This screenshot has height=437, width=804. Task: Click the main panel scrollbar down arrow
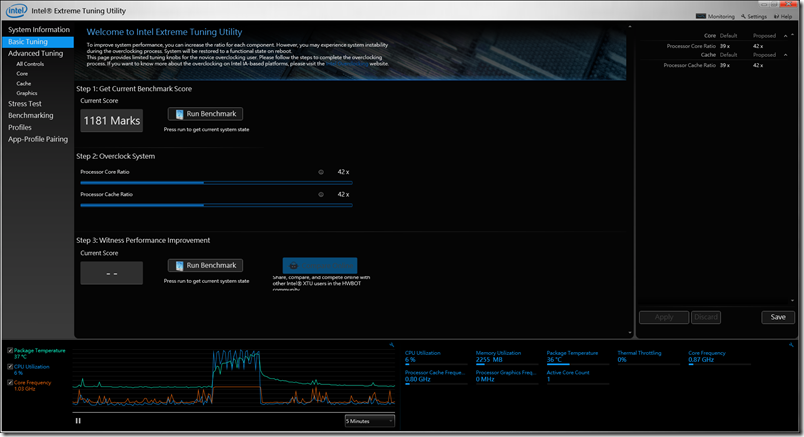pos(630,333)
